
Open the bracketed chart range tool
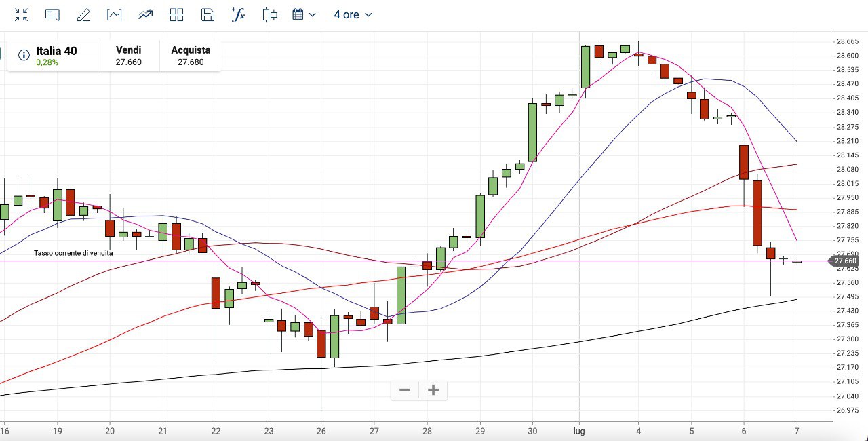pyautogui.click(x=115, y=15)
